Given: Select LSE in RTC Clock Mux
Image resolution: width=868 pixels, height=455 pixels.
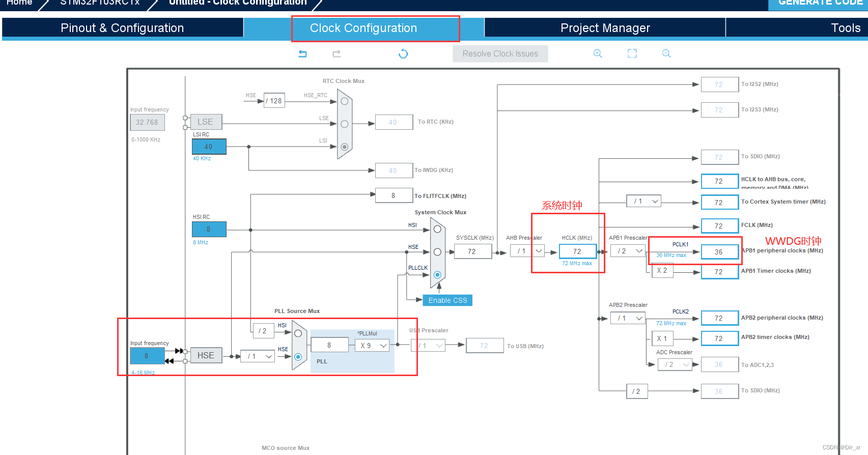Looking at the screenshot, I should point(345,124).
